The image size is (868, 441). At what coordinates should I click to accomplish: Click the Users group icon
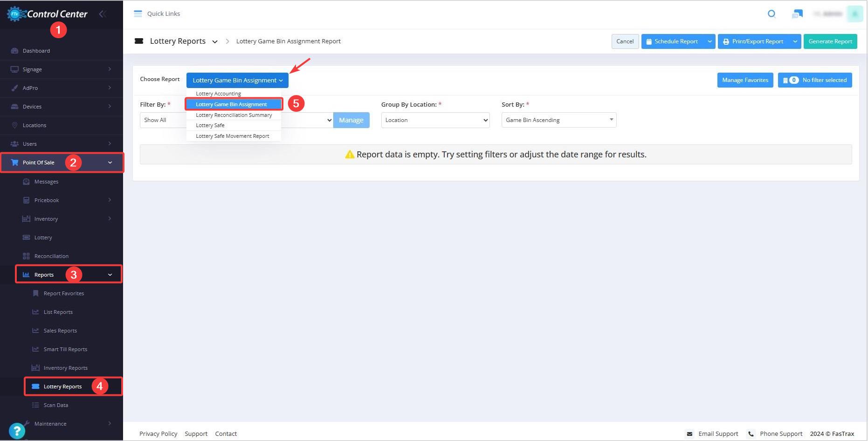pyautogui.click(x=14, y=144)
